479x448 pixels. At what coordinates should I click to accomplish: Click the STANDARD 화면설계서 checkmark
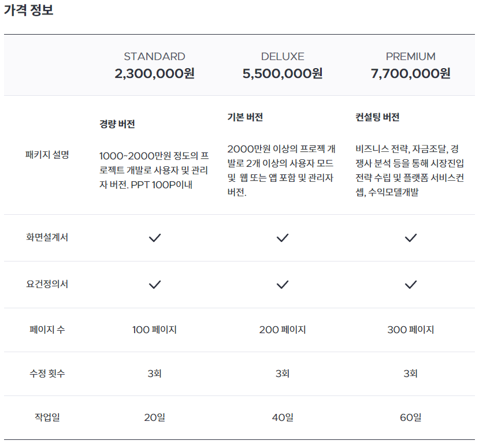(x=155, y=238)
